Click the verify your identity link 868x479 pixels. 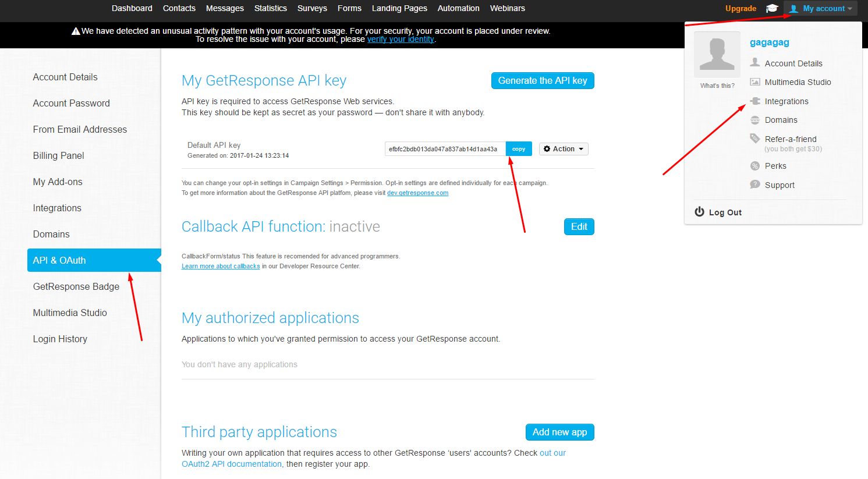[x=401, y=39]
